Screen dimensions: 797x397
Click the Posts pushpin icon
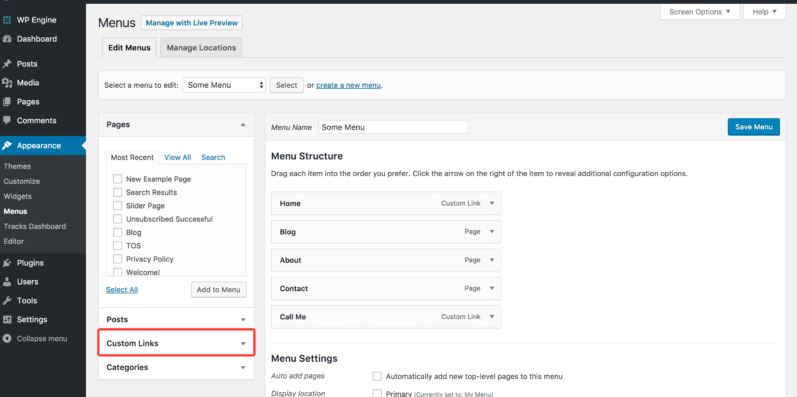pos(7,64)
